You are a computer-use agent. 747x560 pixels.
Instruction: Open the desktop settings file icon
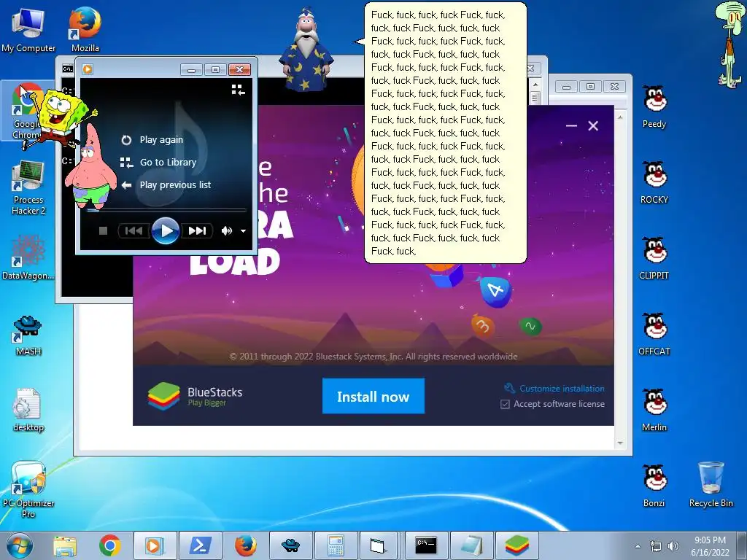click(28, 410)
